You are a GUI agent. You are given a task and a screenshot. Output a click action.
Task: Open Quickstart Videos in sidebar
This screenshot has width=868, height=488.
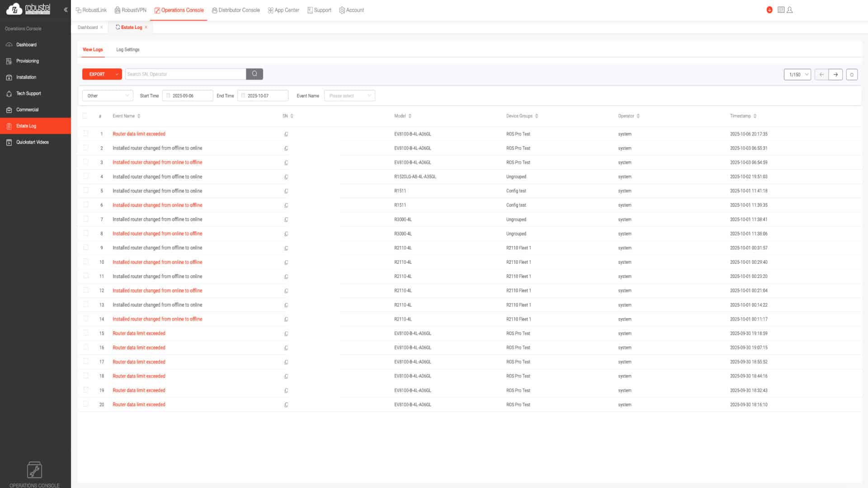[32, 142]
